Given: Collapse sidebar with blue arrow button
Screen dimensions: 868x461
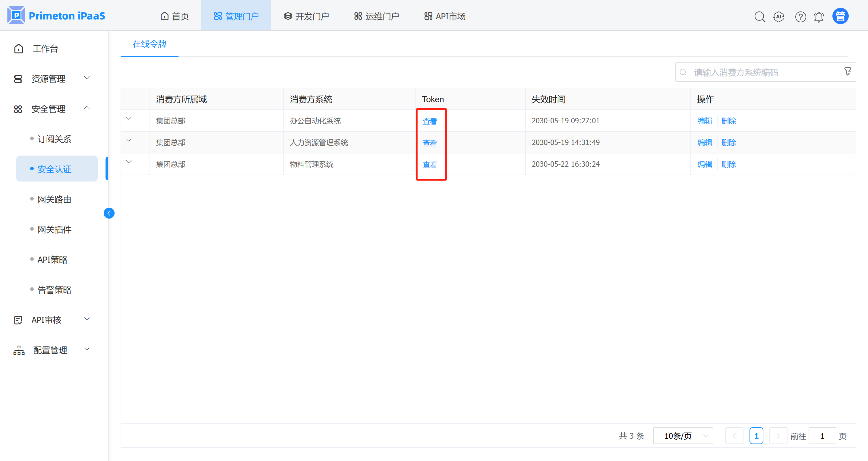Looking at the screenshot, I should 109,213.
